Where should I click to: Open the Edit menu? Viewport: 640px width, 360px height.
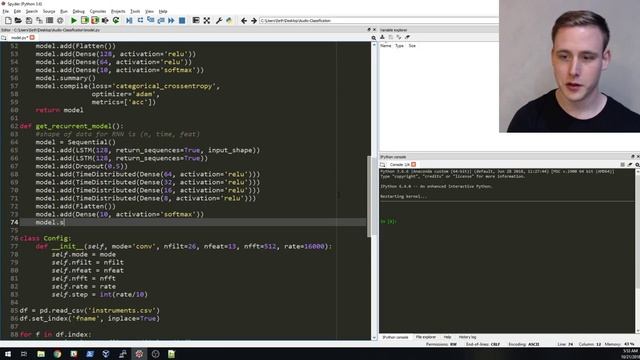17,11
